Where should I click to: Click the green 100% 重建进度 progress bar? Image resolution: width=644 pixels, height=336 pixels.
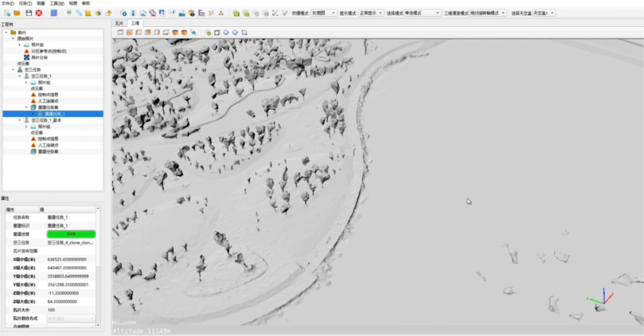point(71,235)
